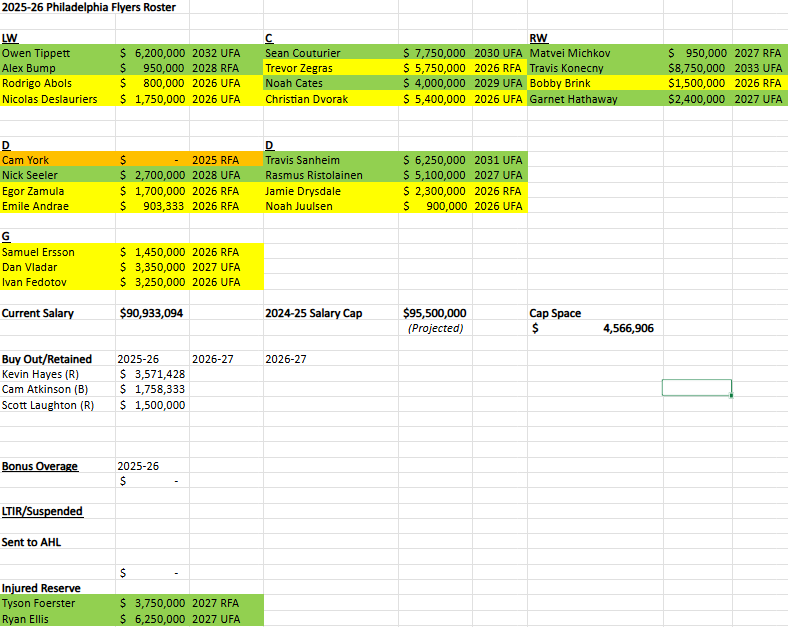Click the Ivan Fedotov name cell

[58, 282]
